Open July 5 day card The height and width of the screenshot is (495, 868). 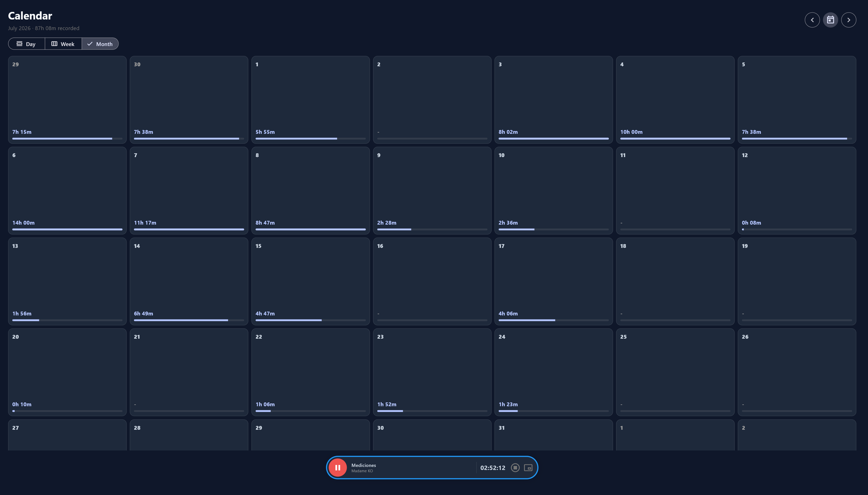(x=797, y=100)
